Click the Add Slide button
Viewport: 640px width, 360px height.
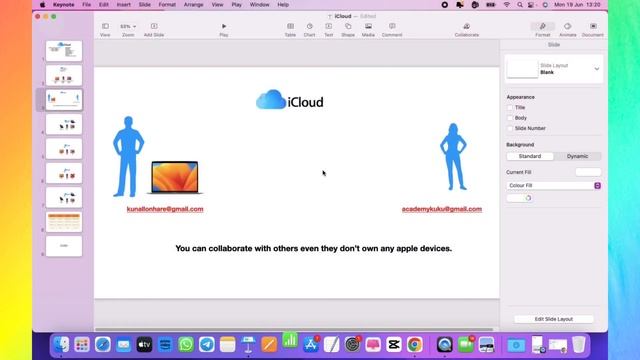[154, 29]
